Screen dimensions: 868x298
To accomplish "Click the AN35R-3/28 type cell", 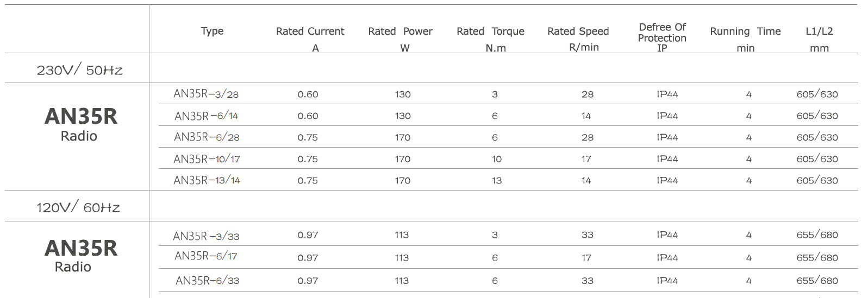I will click(x=206, y=94).
